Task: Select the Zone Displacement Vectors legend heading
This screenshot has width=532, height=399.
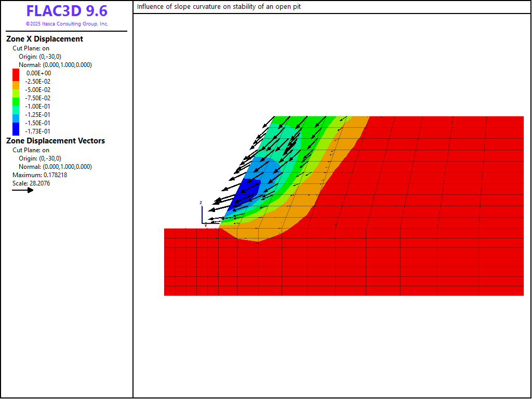Action: 56,141
